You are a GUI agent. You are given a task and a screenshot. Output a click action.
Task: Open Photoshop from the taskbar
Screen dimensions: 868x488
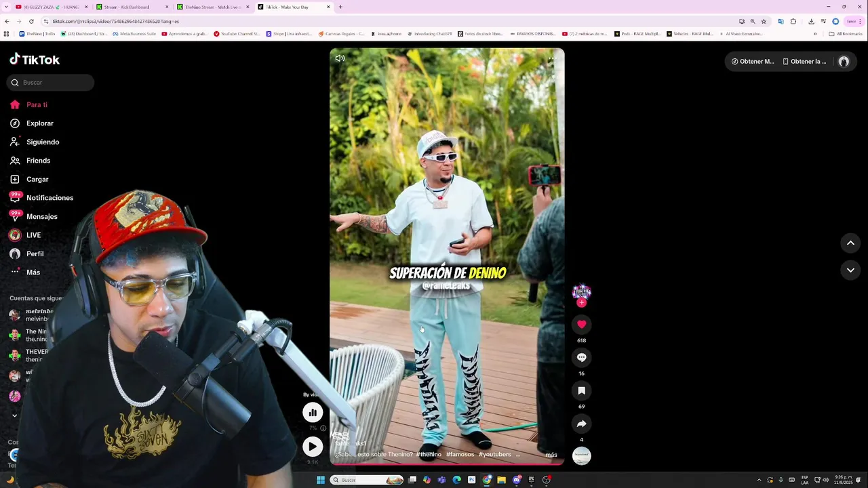[x=471, y=480]
